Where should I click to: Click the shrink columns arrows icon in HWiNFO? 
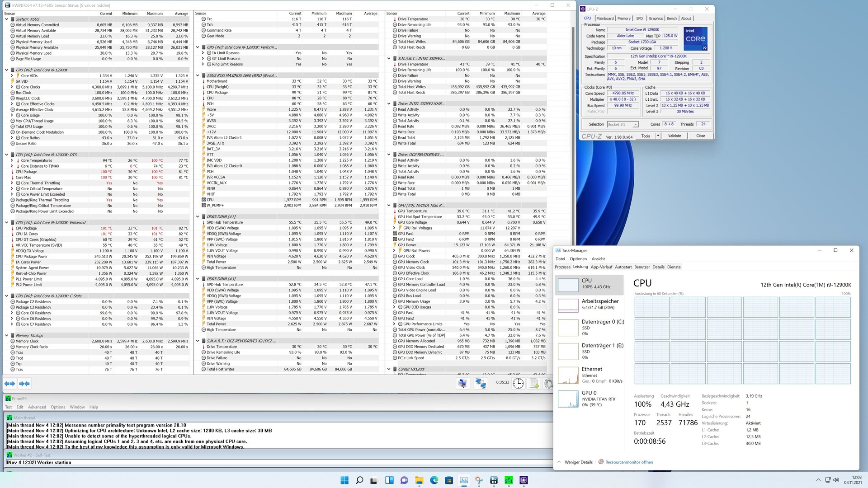[24, 384]
